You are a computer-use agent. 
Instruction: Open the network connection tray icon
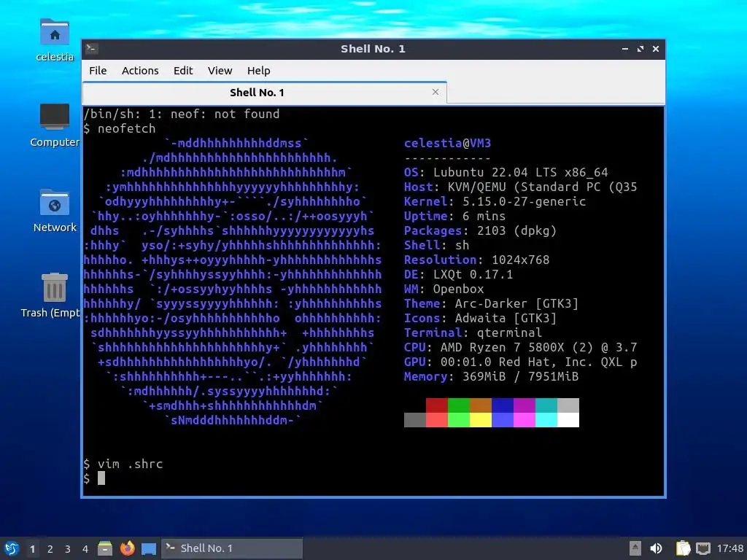click(x=703, y=548)
